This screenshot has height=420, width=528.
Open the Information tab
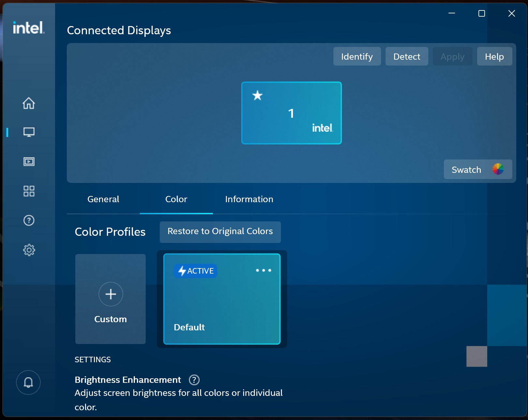(x=249, y=199)
